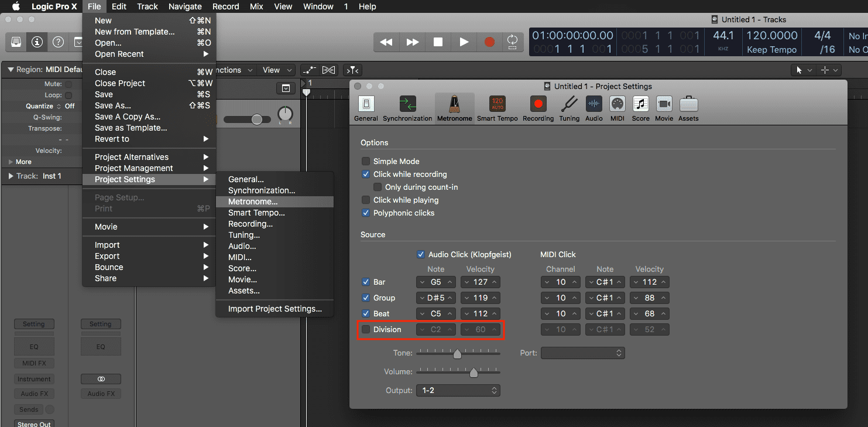
Task: Toggle Click while recording checkbox
Action: (x=366, y=174)
